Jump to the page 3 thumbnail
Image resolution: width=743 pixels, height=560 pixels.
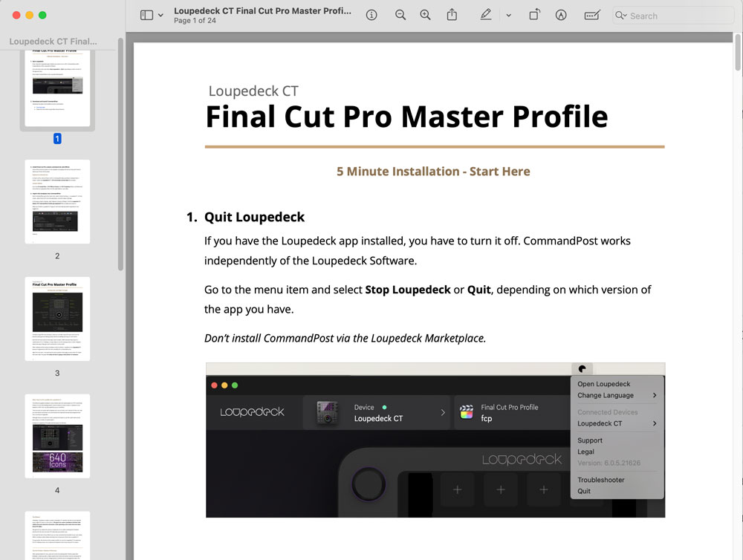[57, 319]
